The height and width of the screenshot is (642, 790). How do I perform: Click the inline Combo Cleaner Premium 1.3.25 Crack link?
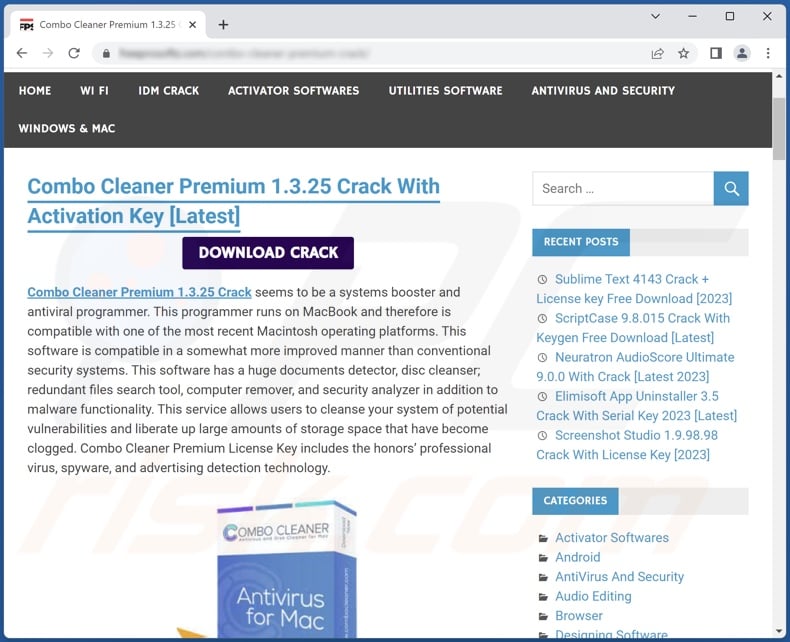coord(139,292)
